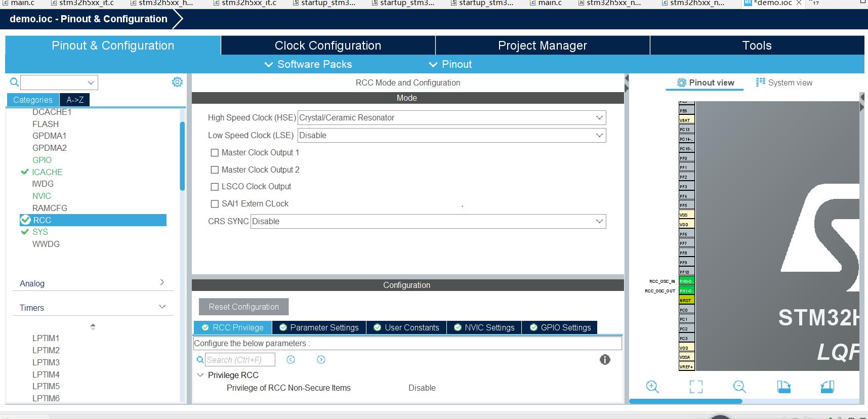The width and height of the screenshot is (868, 419).
Task: Click the Reset Configuration button
Action: pos(243,307)
